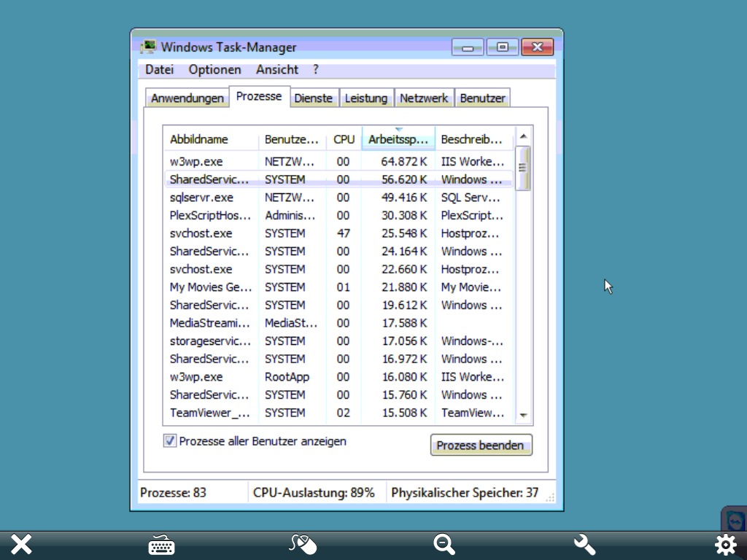
Task: Open the on-screen keyboard icon
Action: coord(161,545)
